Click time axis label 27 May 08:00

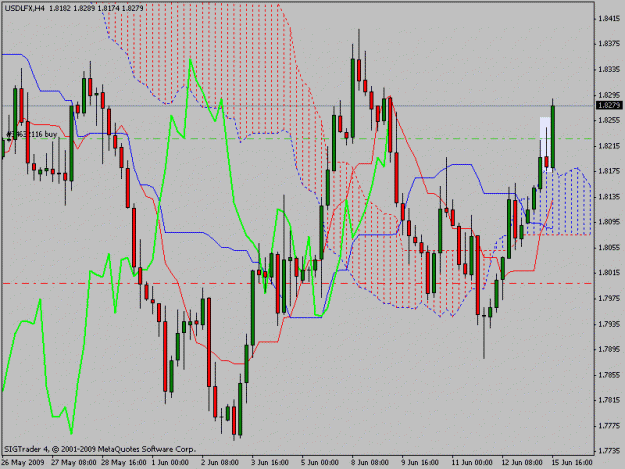(74, 462)
